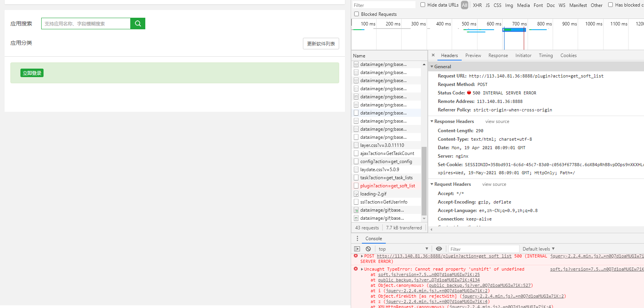Filter requests by Img type
The image size is (644, 308).
point(509,5)
